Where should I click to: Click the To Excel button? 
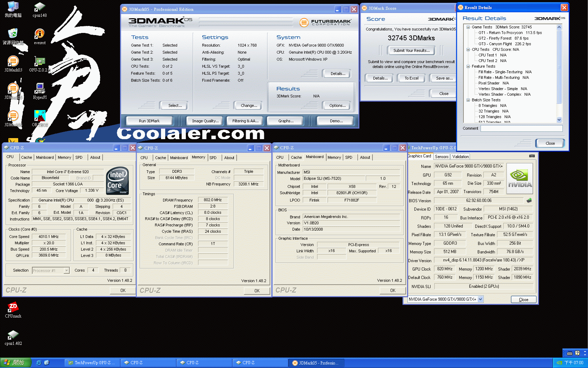411,78
